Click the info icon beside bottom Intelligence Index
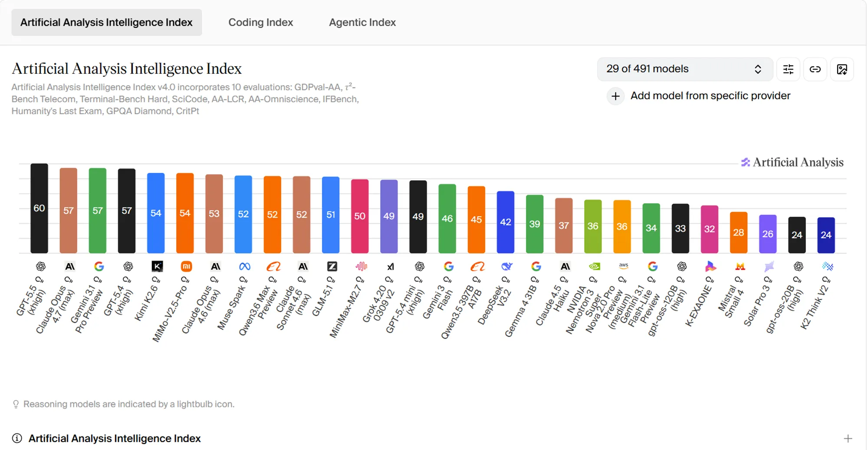Screen dimensions: 868x450 pos(17,438)
